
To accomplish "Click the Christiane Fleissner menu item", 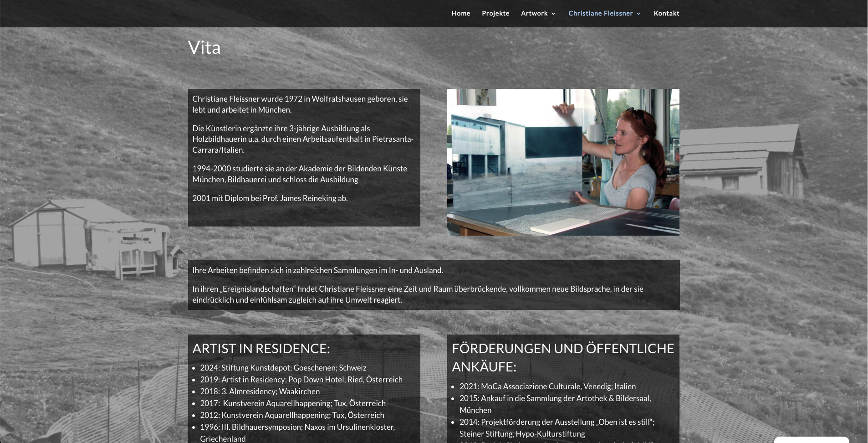I will pos(600,13).
